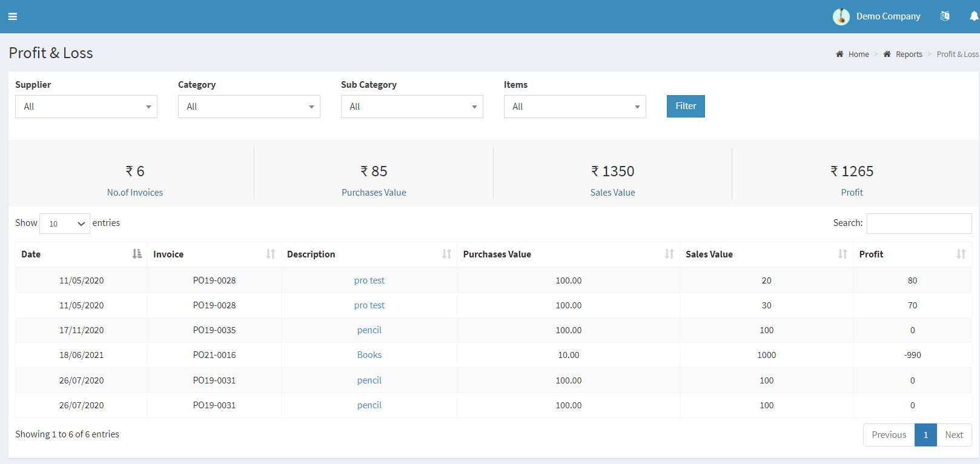
Task: Select purchases value cell 10.00
Action: click(x=569, y=355)
